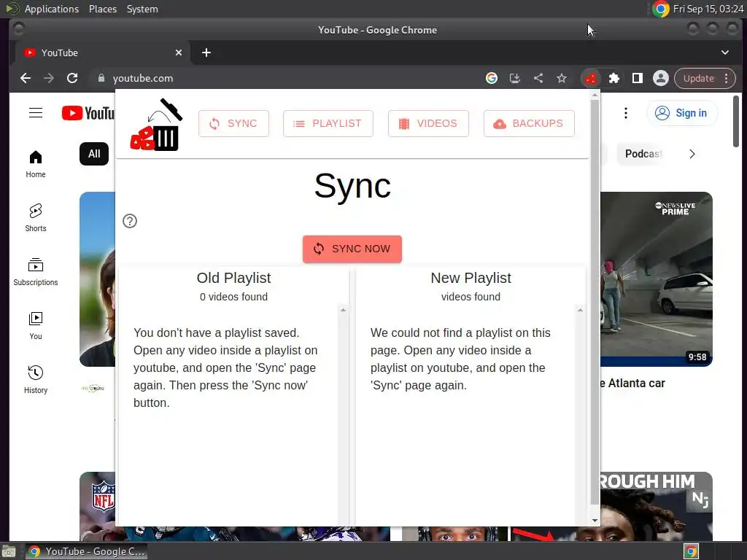Show more filter chips with right arrow
Image resolution: width=747 pixels, height=560 pixels.
pos(692,154)
